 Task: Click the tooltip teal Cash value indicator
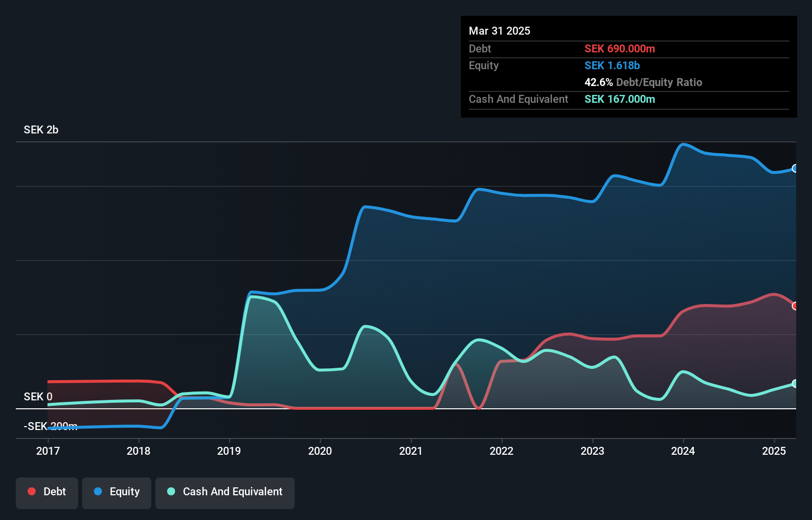point(620,99)
